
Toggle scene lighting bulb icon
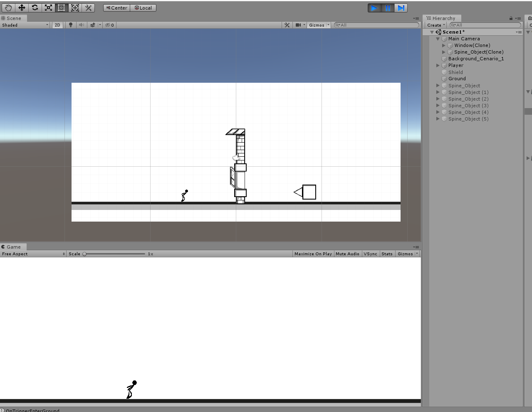71,25
